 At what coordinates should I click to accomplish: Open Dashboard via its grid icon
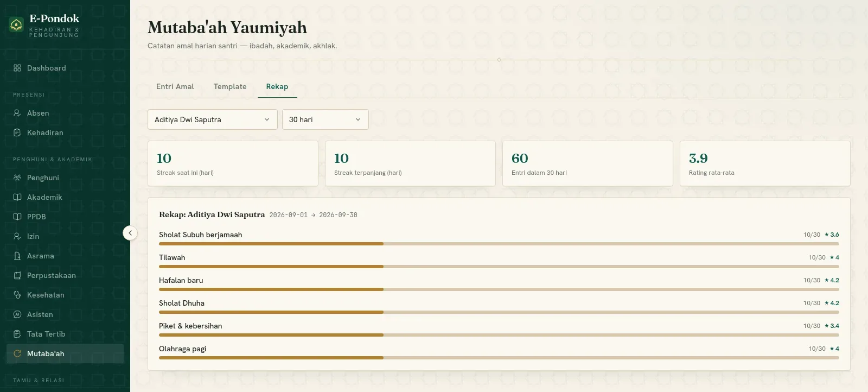[x=17, y=68]
